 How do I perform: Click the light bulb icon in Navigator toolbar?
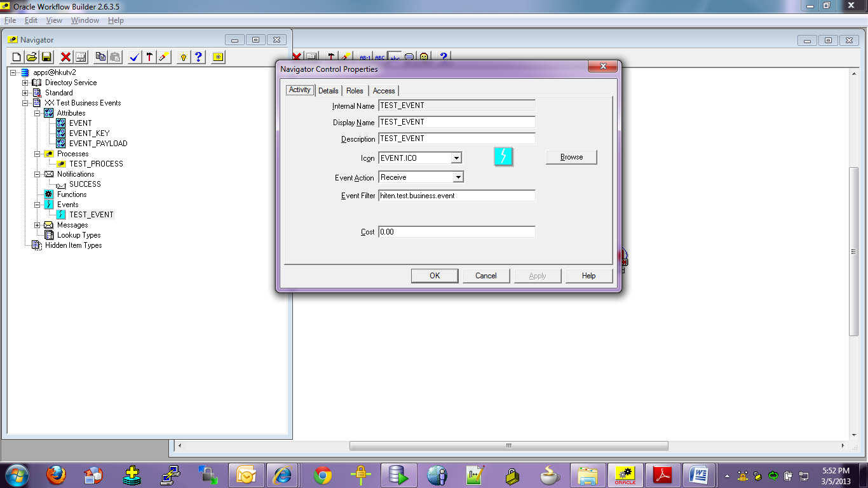click(x=183, y=57)
